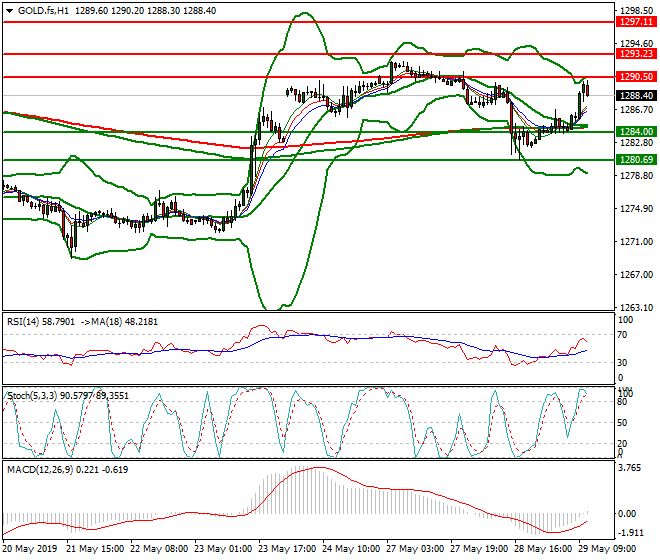The height and width of the screenshot is (560, 660).
Task: Click the MACD 3.765 scale value
Action: [x=628, y=468]
